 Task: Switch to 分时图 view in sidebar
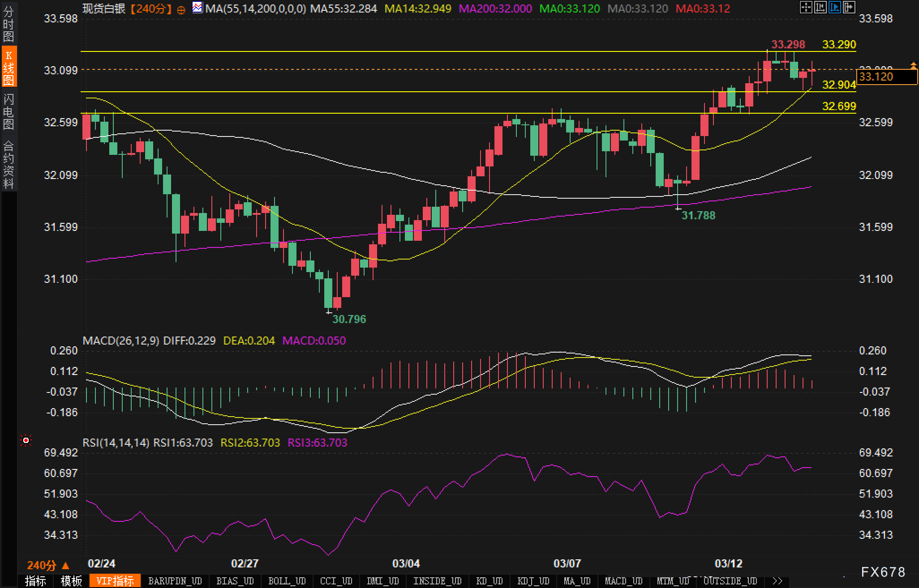[9, 24]
